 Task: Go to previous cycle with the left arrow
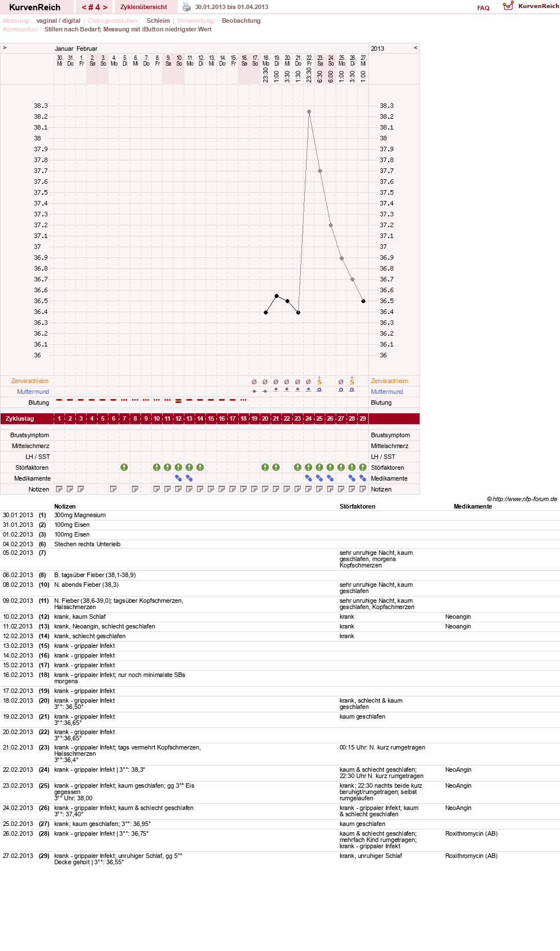(84, 7)
